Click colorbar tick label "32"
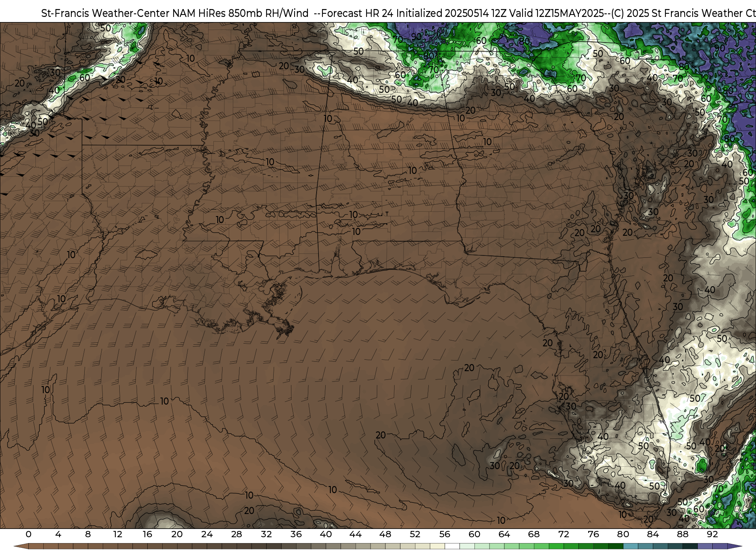 (266, 534)
